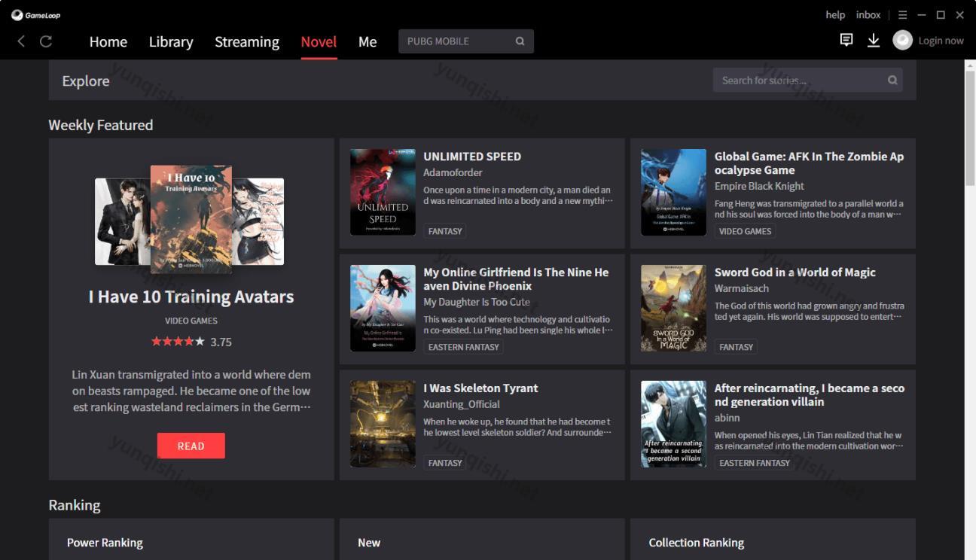Click the author My Daughter Is Too Cute
Screen dimensions: 976x560
click(x=477, y=302)
